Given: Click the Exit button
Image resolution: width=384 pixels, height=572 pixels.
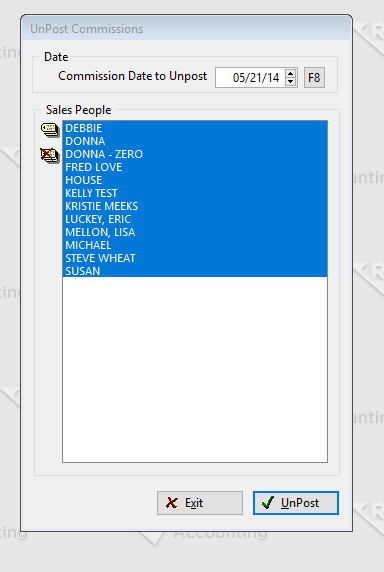Looking at the screenshot, I should [x=200, y=503].
